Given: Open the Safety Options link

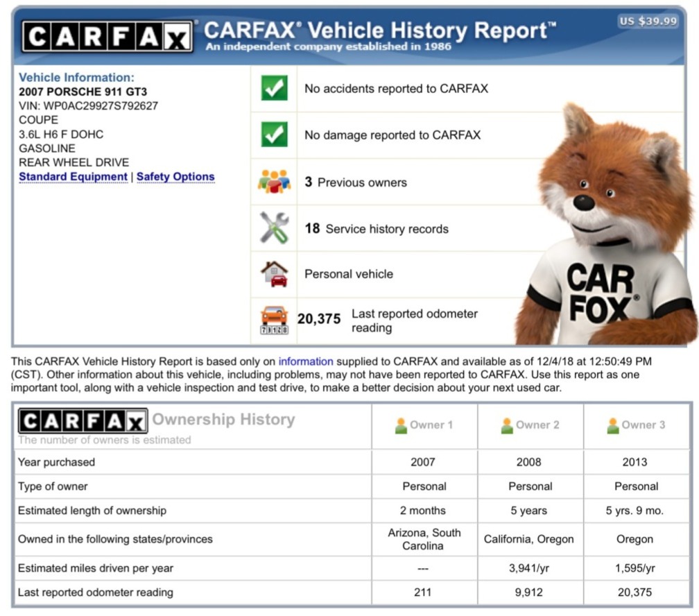Looking at the screenshot, I should pos(175,177).
